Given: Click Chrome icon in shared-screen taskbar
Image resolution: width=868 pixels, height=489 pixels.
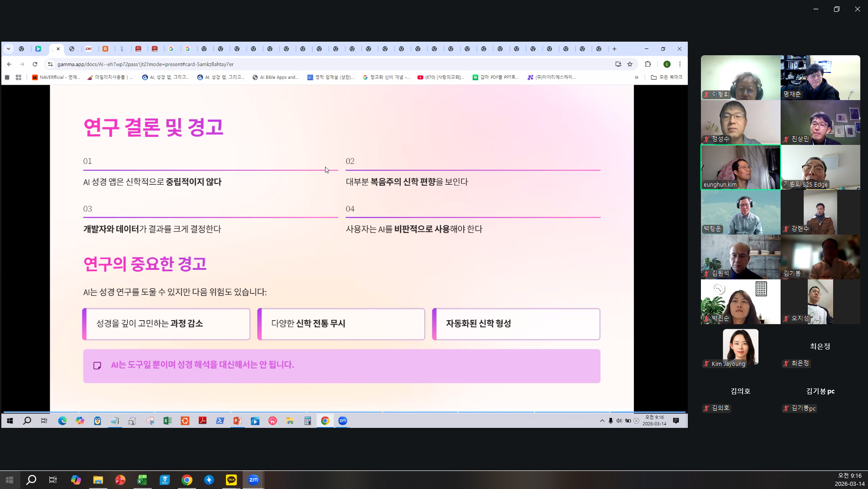Looking at the screenshot, I should coord(325,421).
